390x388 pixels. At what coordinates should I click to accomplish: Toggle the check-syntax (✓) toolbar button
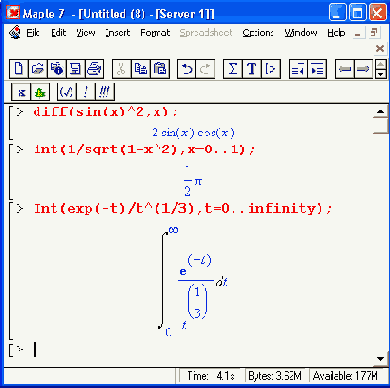67,92
